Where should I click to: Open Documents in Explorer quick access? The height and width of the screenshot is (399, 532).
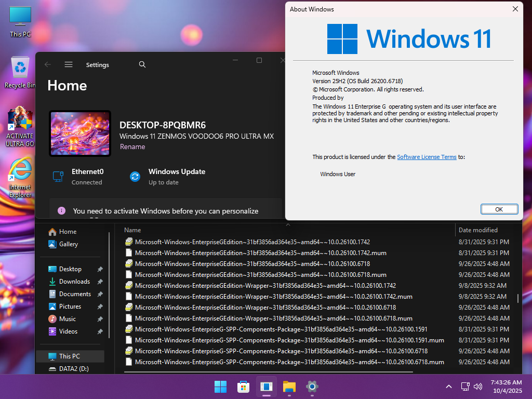click(75, 294)
